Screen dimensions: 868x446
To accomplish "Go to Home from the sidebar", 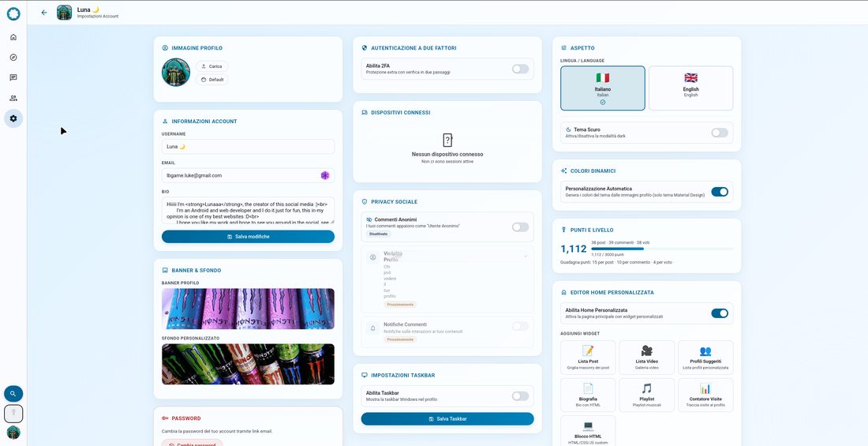I will click(x=13, y=37).
